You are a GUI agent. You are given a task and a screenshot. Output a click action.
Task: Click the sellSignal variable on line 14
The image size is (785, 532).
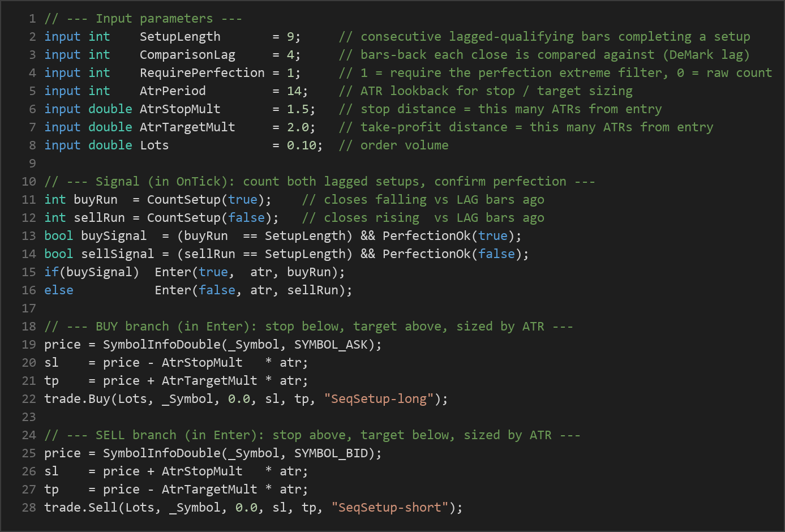117,254
